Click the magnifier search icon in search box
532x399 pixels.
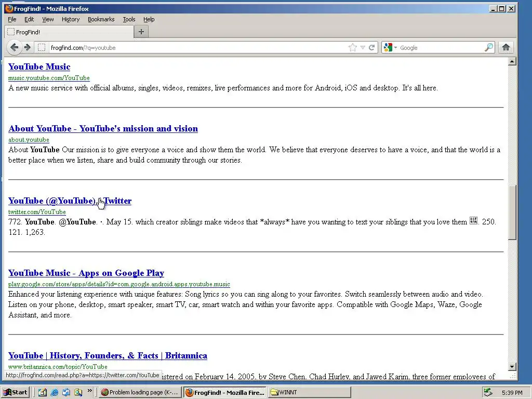488,47
